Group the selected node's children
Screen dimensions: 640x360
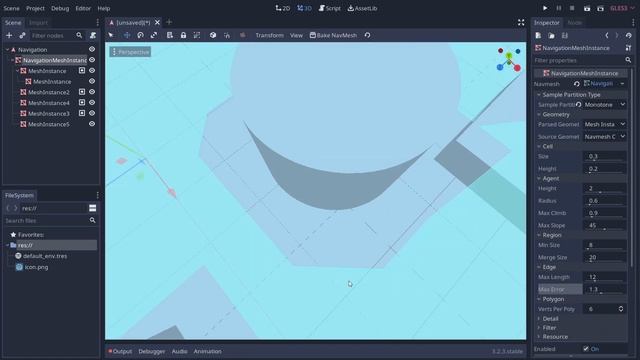197,36
